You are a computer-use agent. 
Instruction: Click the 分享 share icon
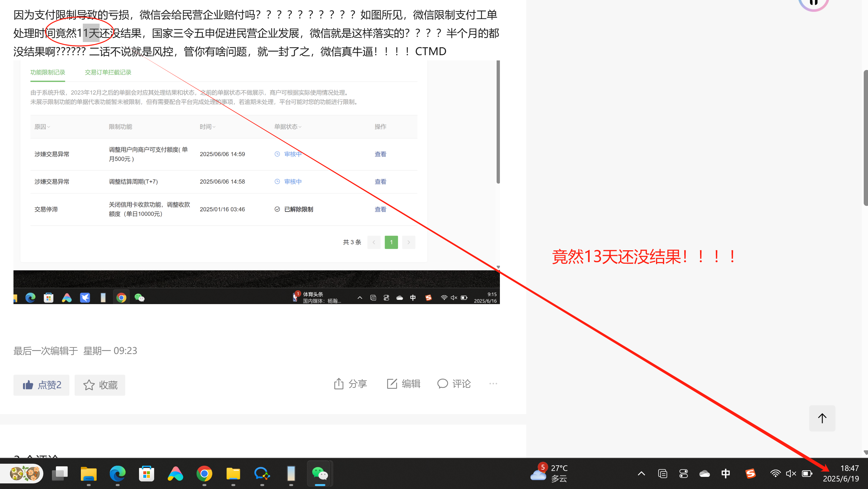click(x=339, y=384)
